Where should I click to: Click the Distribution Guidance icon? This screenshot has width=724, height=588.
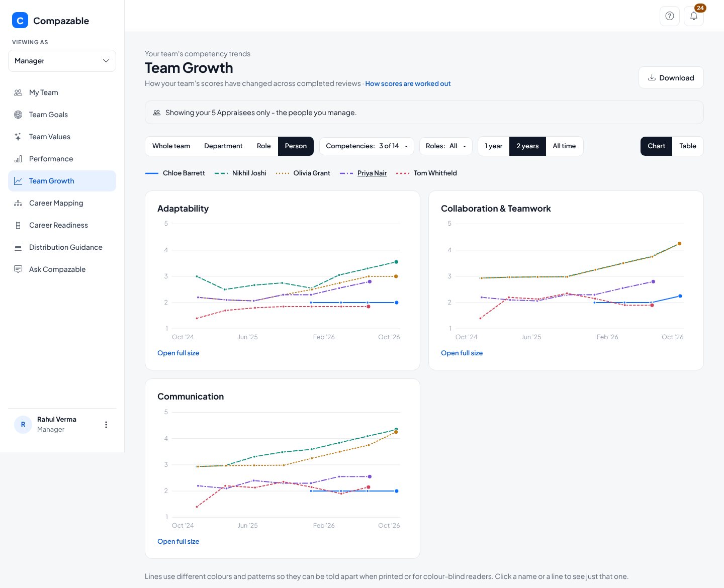coord(18,247)
